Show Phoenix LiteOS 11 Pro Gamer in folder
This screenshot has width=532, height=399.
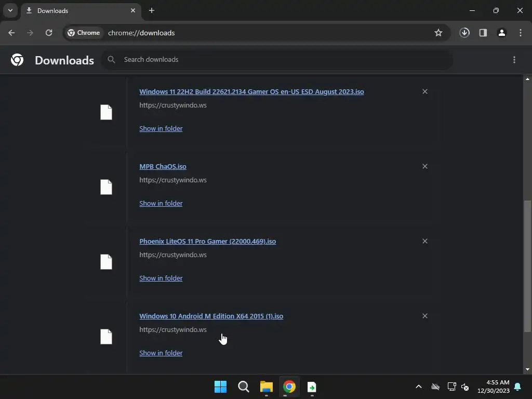(x=161, y=278)
